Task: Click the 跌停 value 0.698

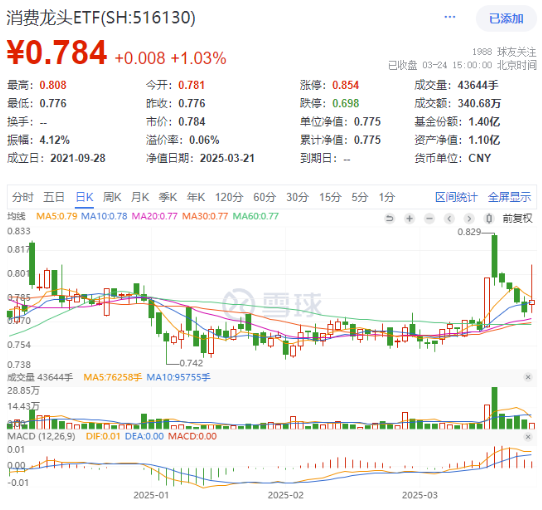Action: click(345, 103)
